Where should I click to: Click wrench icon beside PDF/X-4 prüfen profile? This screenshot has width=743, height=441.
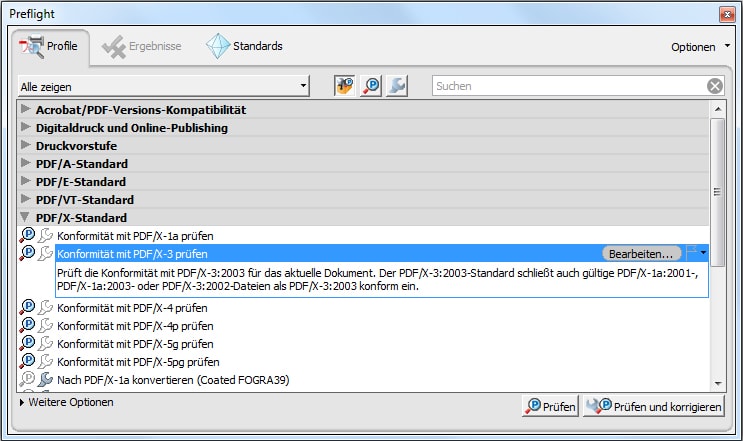point(45,307)
